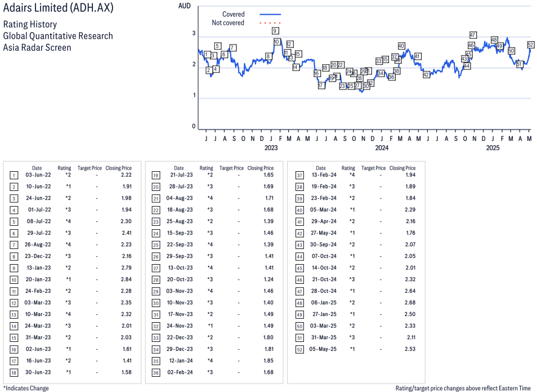
Task: Select the 2025 year label under the chart
Action: (493, 148)
